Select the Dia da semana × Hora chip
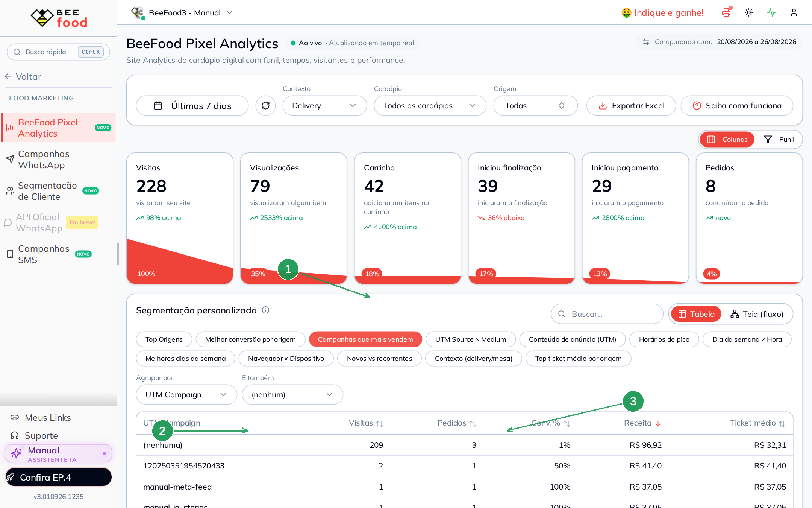Viewport: 812px width, 508px height. [747, 339]
